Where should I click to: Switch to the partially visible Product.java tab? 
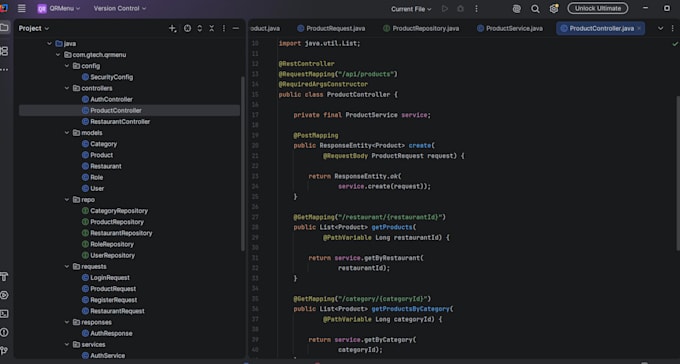tap(265, 29)
